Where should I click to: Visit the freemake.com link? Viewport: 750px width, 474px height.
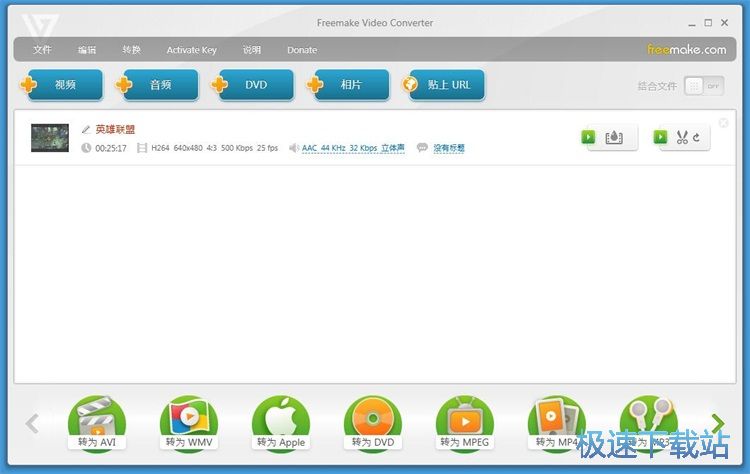tap(686, 49)
